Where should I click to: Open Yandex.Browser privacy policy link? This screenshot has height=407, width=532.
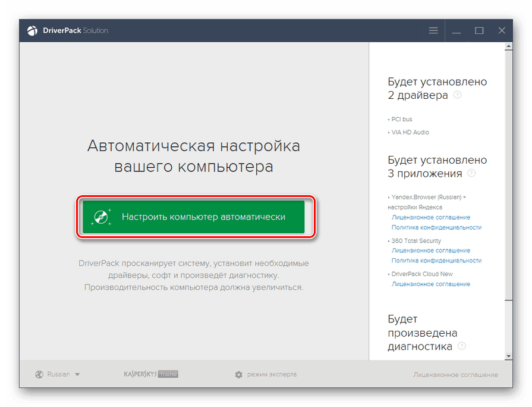coord(438,227)
